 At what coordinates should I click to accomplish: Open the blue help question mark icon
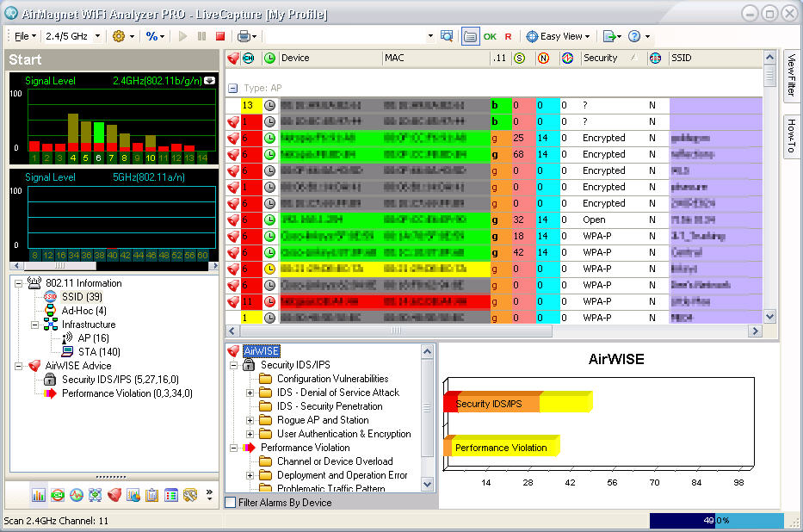pyautogui.click(x=634, y=36)
